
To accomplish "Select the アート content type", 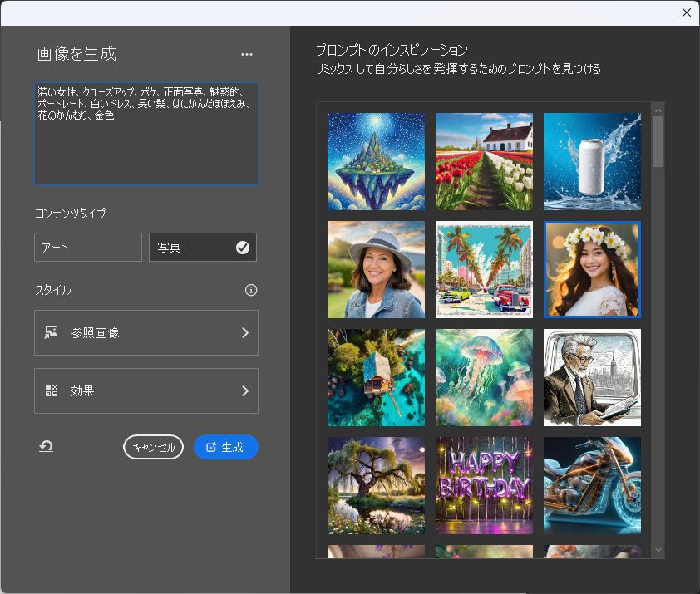I will point(87,247).
